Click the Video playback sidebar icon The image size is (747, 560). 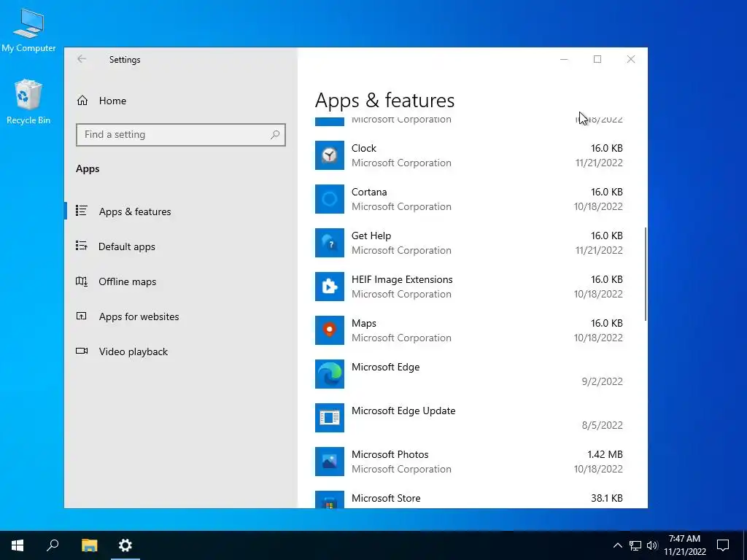[82, 351]
